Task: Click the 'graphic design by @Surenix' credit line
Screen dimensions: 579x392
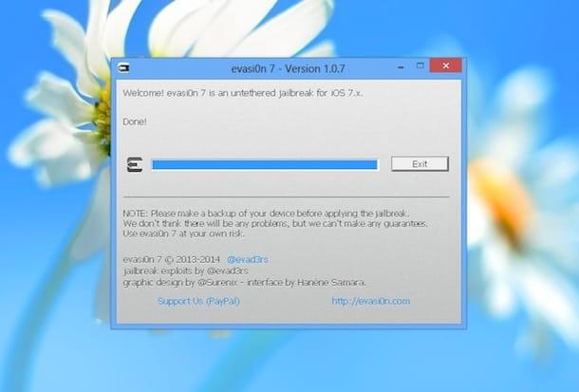Action: click(245, 283)
